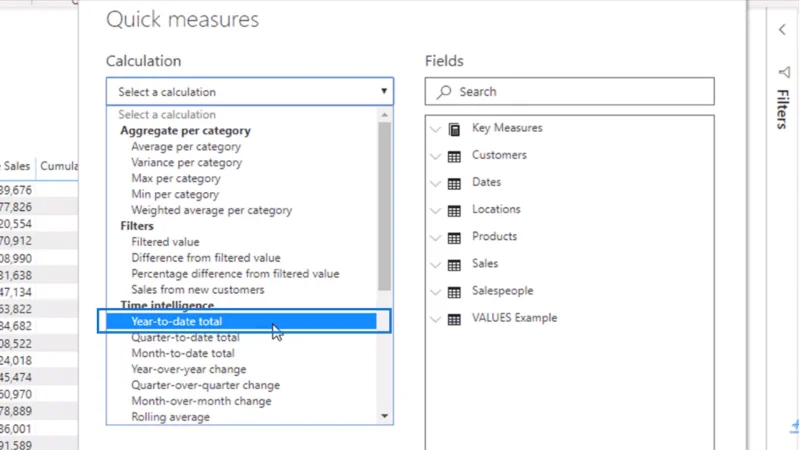Expand the Filters pane with arrow
The width and height of the screenshot is (800, 450).
pos(782,30)
